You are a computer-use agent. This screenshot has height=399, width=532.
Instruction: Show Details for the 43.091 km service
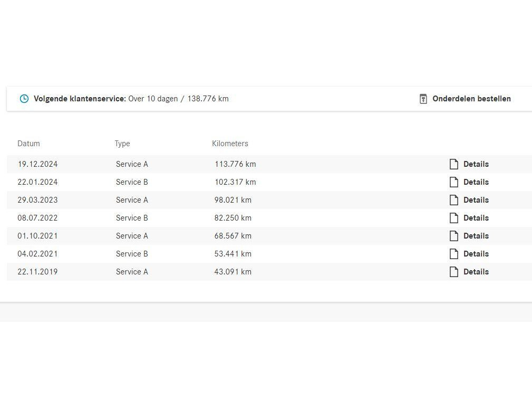[476, 272]
